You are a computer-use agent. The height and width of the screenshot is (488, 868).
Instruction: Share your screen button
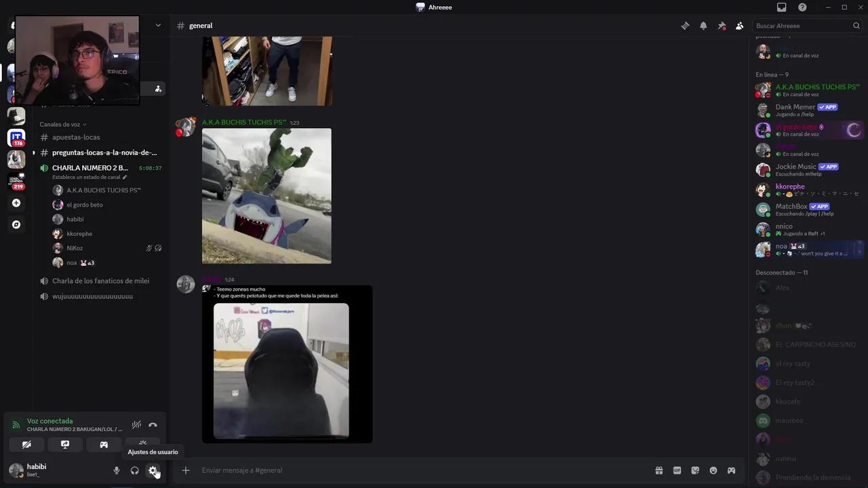click(x=65, y=445)
